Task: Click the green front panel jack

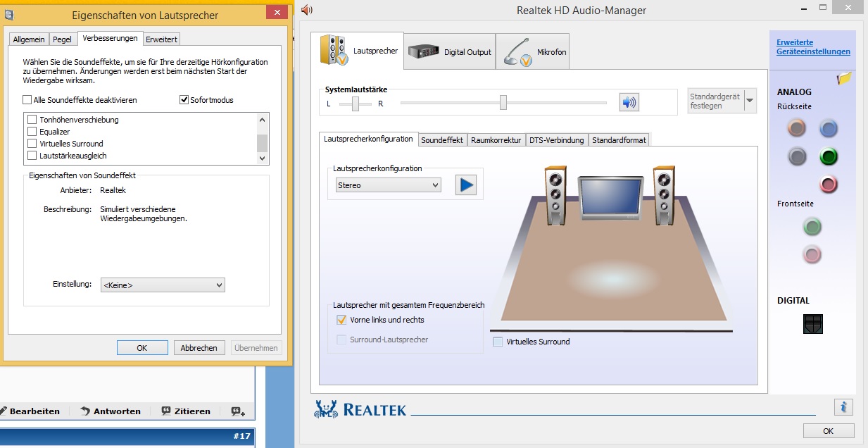Action: point(812,227)
